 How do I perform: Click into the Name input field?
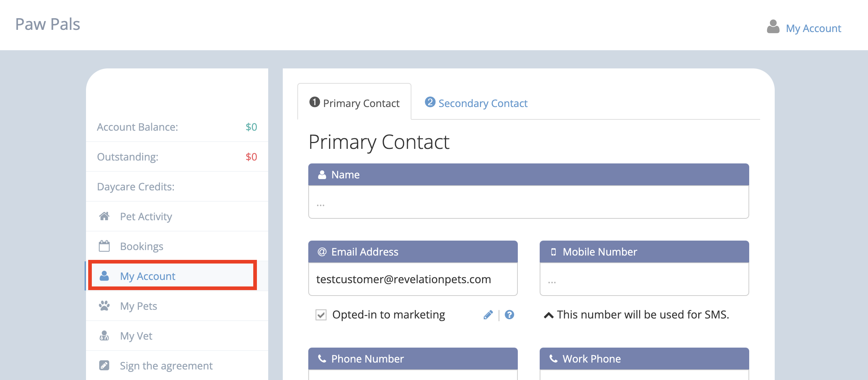(528, 202)
